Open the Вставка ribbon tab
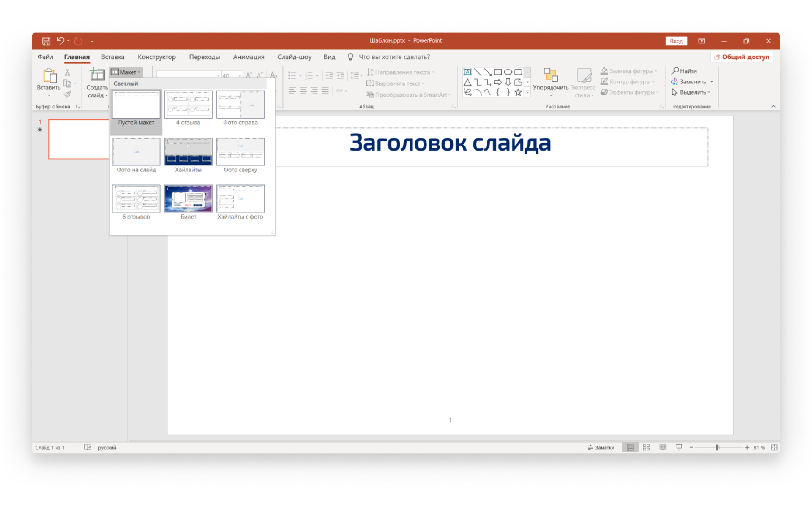 (113, 57)
